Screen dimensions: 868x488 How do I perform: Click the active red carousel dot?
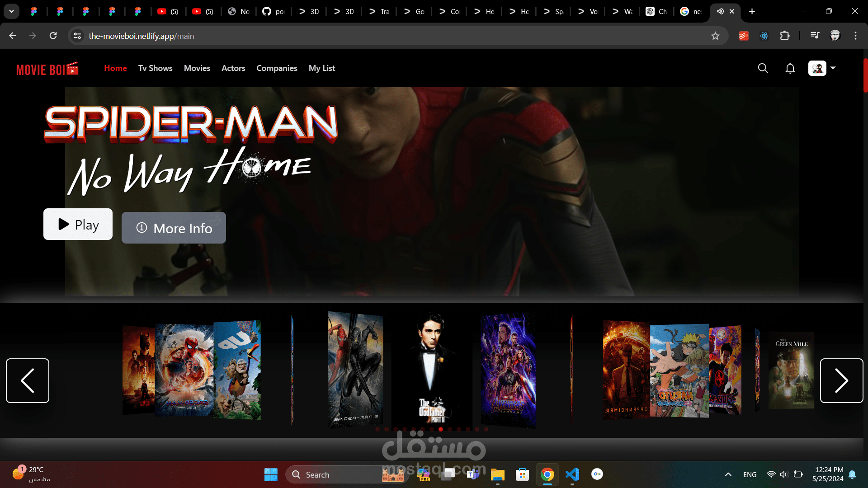pyautogui.click(x=441, y=429)
